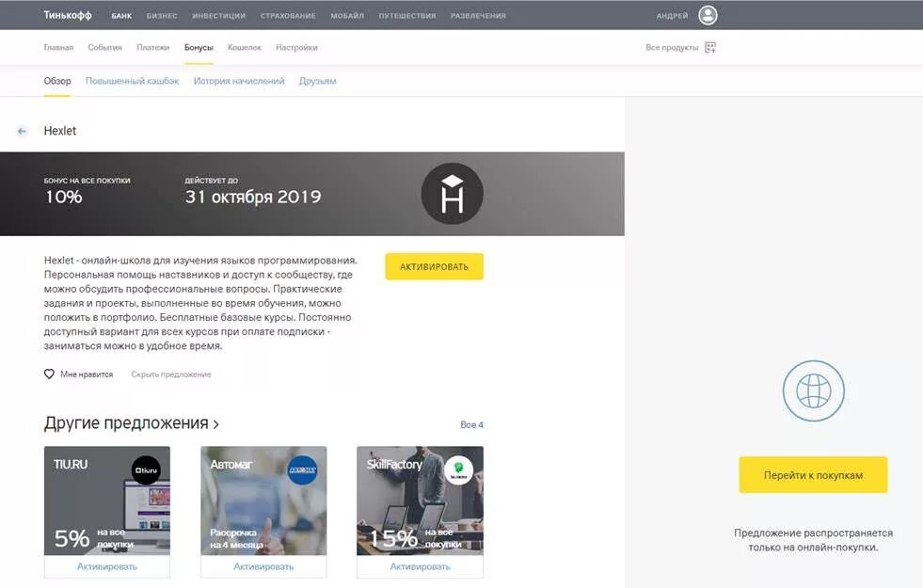Switch to Друзьям sub-tab
The width and height of the screenshot is (923, 588).
coord(317,81)
